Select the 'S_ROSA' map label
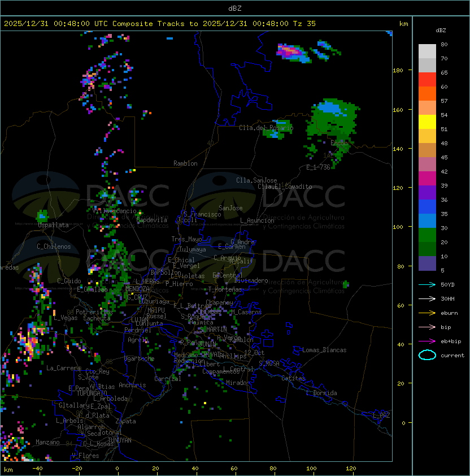470x476 pixels. tap(269, 364)
